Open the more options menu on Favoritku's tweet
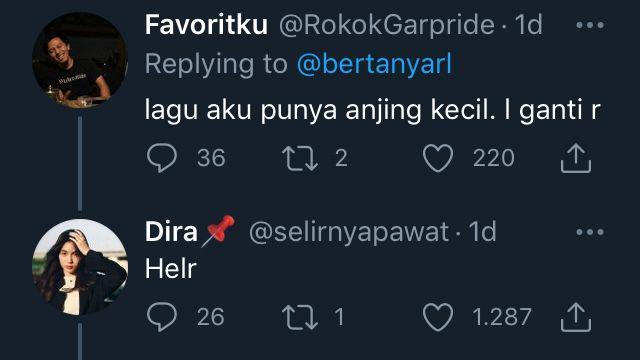 590,25
